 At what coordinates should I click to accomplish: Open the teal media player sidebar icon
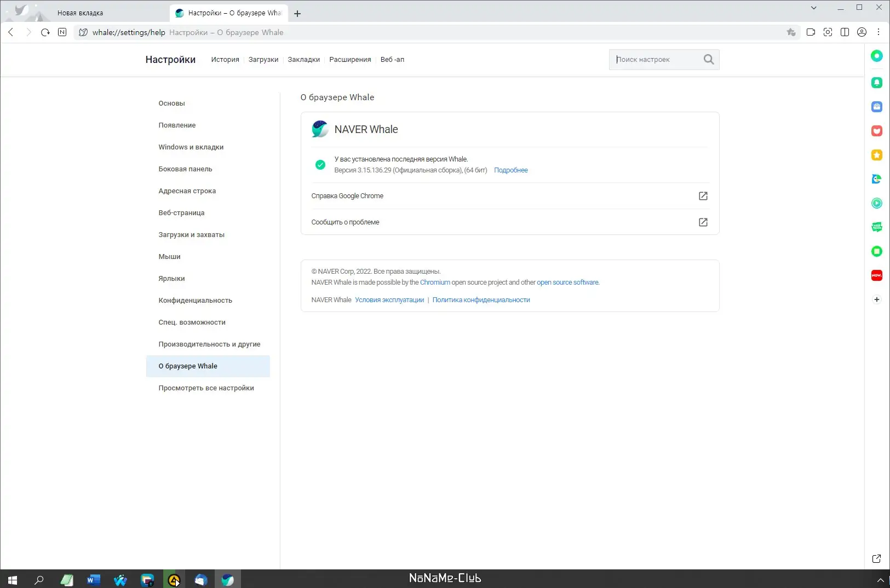877,203
